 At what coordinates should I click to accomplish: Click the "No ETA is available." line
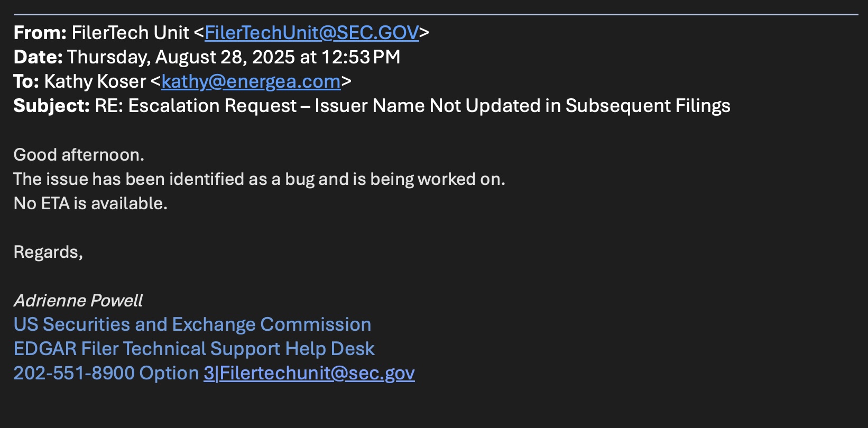90,203
